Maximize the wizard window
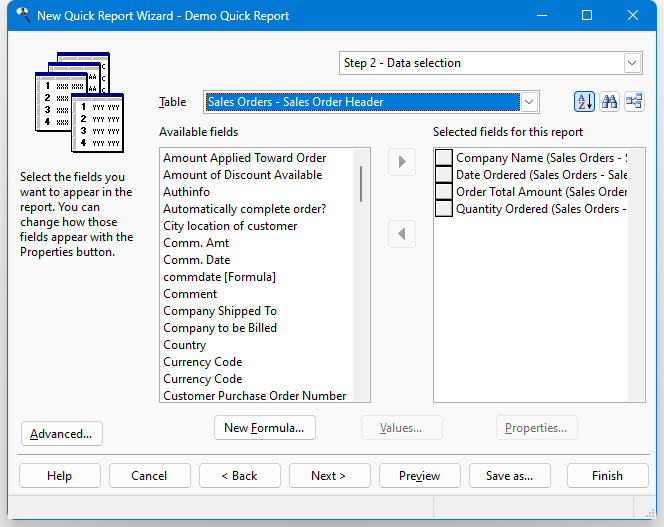 (x=587, y=16)
